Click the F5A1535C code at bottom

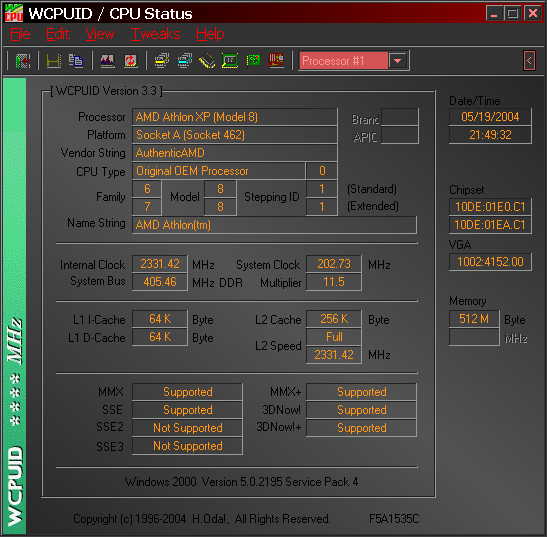(394, 519)
